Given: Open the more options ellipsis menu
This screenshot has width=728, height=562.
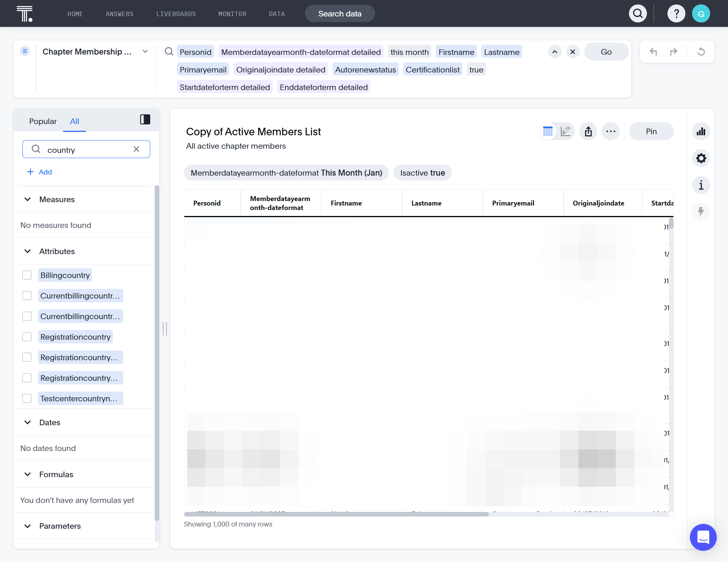Looking at the screenshot, I should tap(611, 131).
